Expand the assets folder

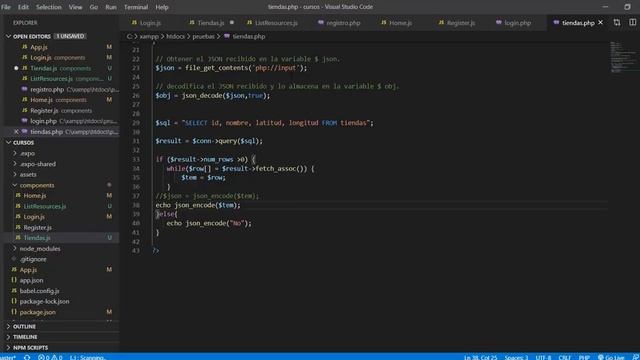15,175
